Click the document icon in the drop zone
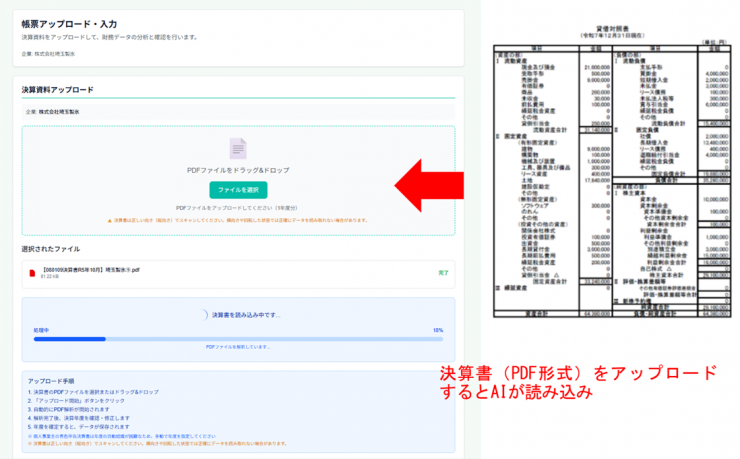This screenshot has width=740, height=459. (x=238, y=149)
